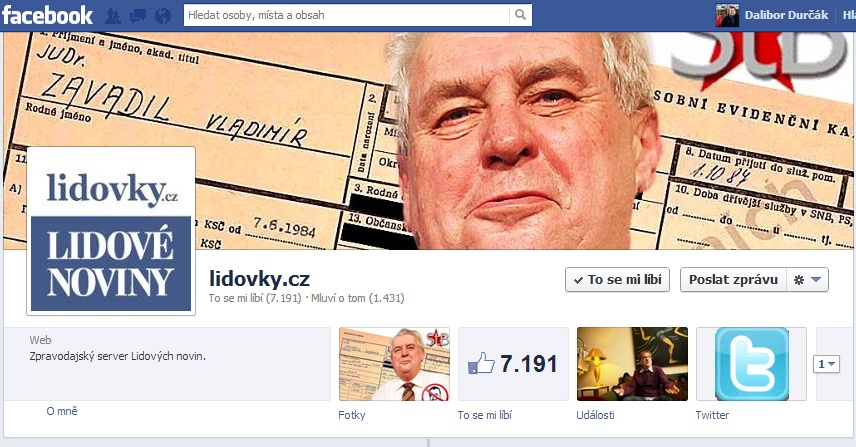Open the messages icon in header
Image resolution: width=856 pixels, height=447 pixels.
pos(138,16)
